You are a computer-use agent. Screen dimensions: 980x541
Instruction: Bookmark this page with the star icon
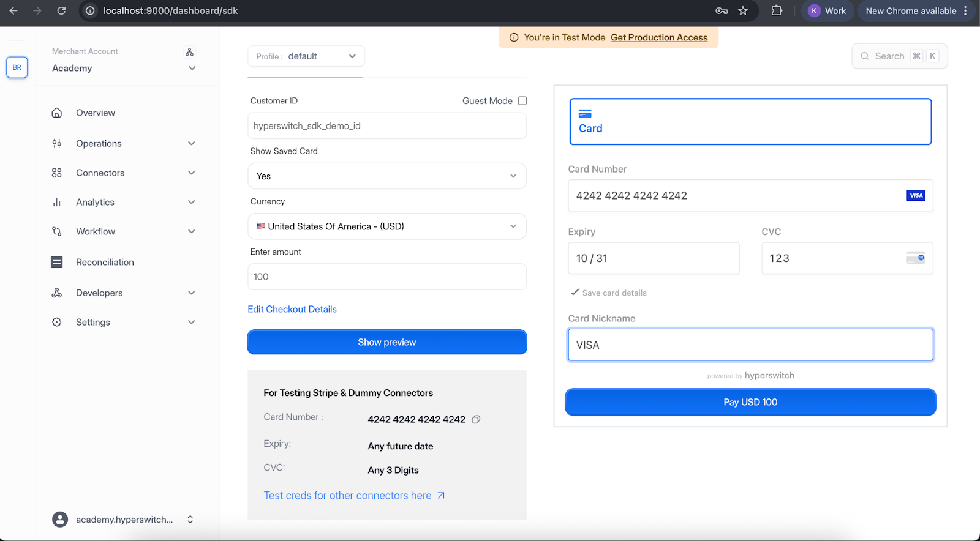743,10
